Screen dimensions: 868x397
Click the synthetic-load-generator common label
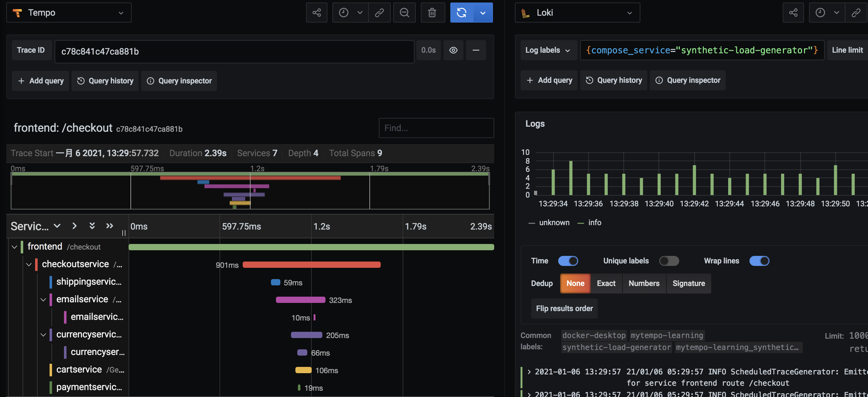pos(616,347)
